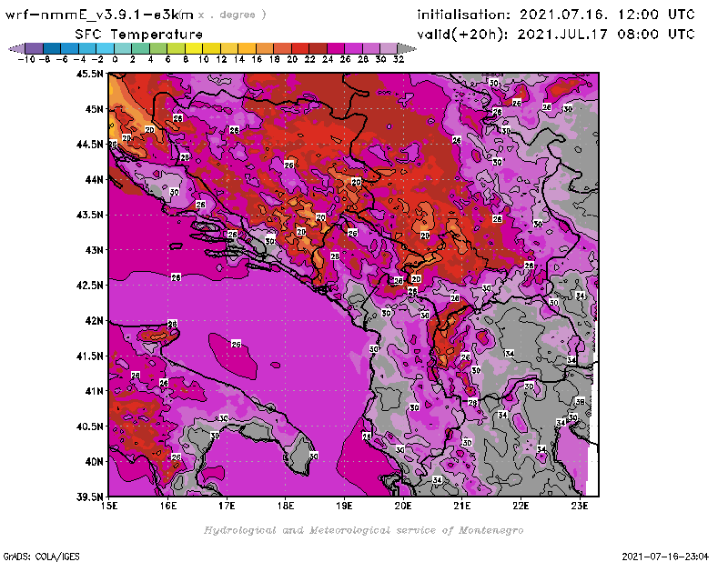Click the 0 legend value label
This screenshot has width=728, height=562.
click(x=115, y=59)
